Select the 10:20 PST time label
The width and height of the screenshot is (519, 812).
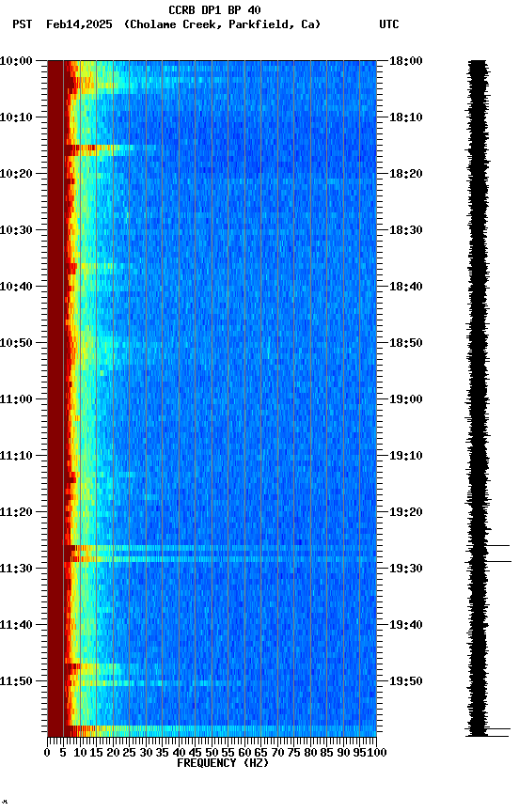[x=16, y=174]
